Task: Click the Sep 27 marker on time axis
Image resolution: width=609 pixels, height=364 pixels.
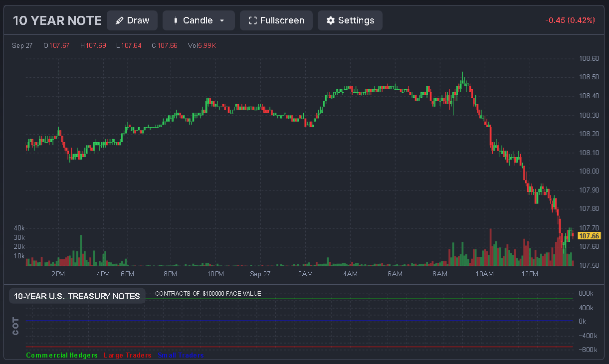Action: pos(260,274)
